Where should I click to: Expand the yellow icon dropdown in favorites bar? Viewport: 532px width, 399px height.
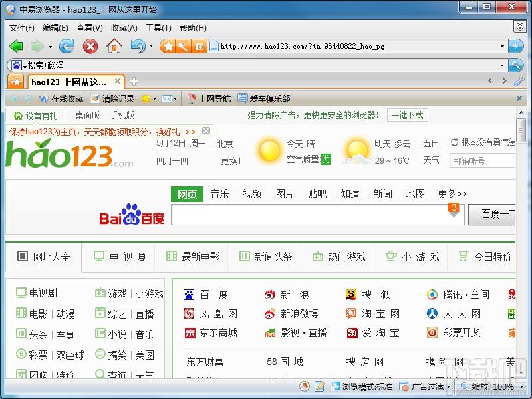(x=154, y=98)
